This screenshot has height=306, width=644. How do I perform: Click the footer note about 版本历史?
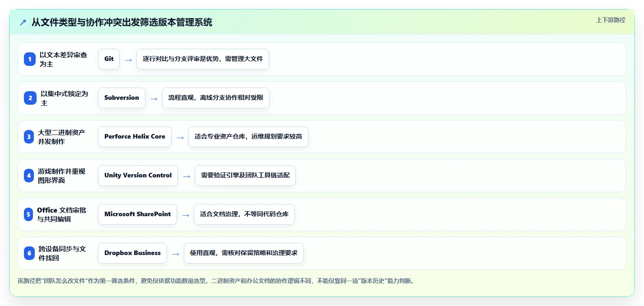tap(216, 281)
